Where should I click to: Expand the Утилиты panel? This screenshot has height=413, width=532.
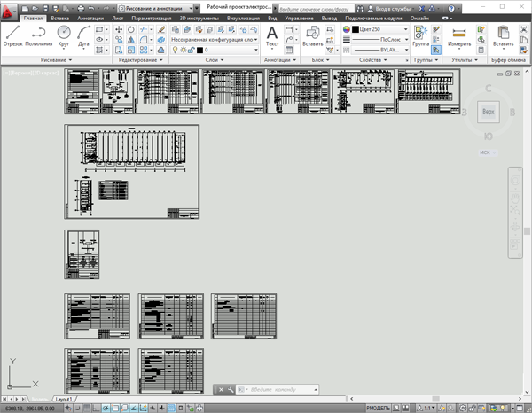[x=465, y=60]
